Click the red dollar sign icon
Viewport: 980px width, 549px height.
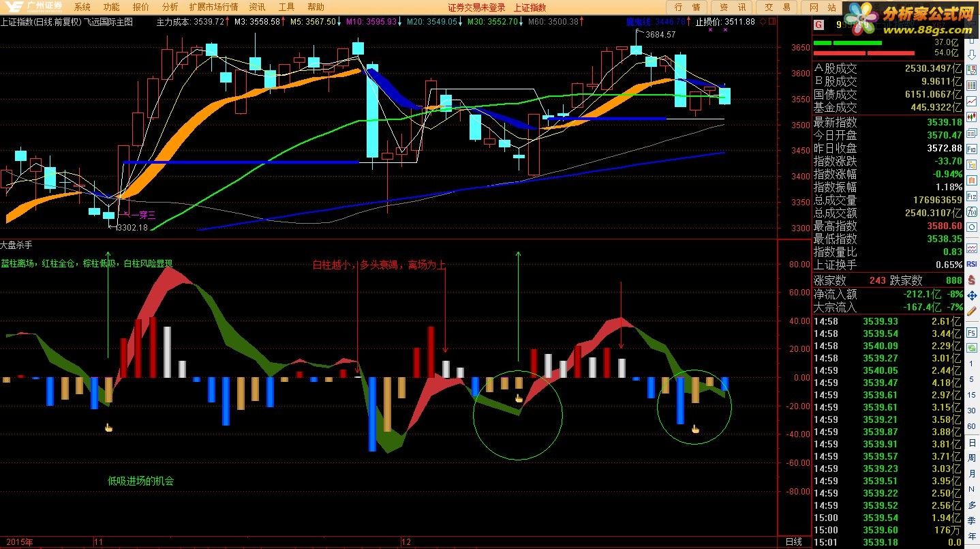point(972,280)
